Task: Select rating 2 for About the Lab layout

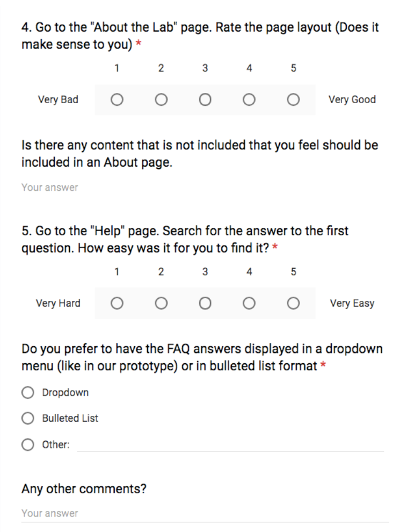Action: 161,100
